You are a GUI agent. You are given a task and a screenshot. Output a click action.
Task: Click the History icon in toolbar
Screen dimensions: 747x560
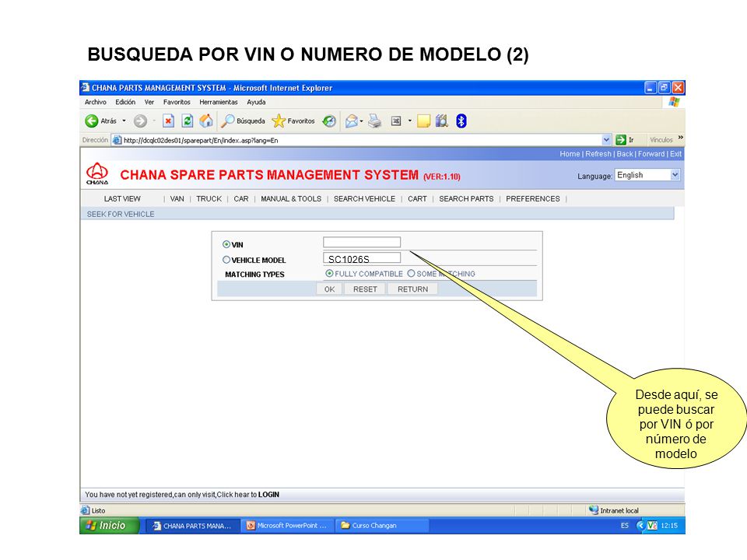(x=329, y=121)
